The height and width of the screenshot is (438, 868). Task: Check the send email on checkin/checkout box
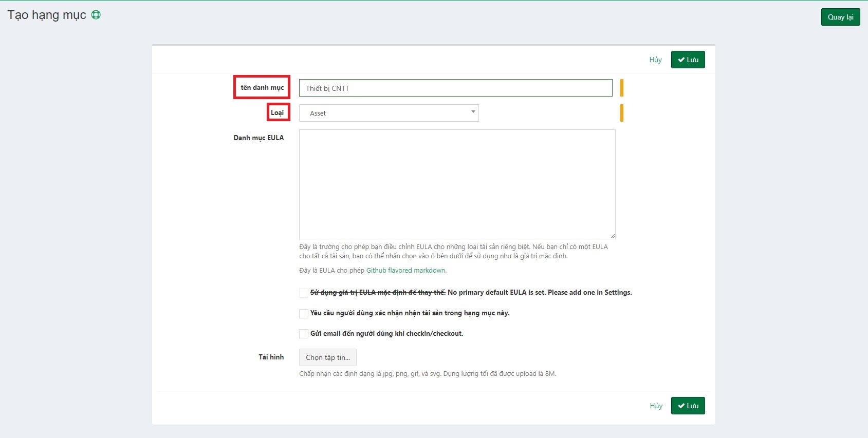[x=304, y=334]
